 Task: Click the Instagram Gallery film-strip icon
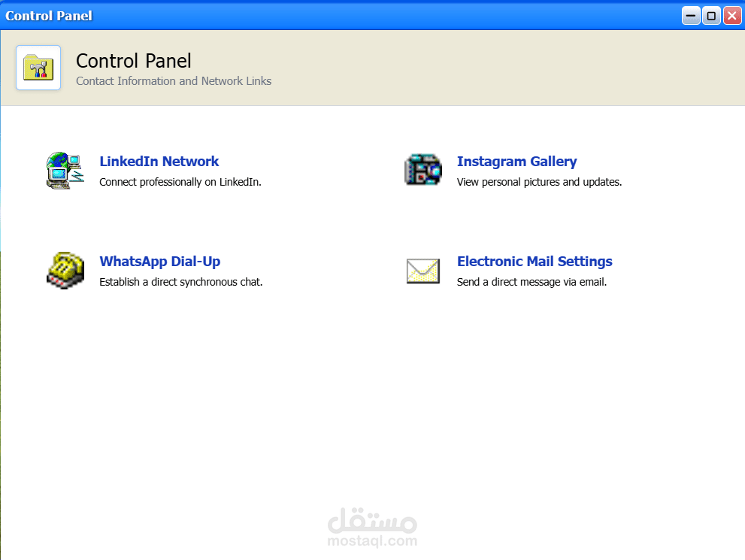pos(422,170)
